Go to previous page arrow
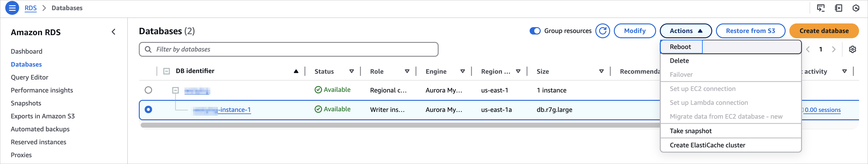The image size is (868, 164). (808, 50)
